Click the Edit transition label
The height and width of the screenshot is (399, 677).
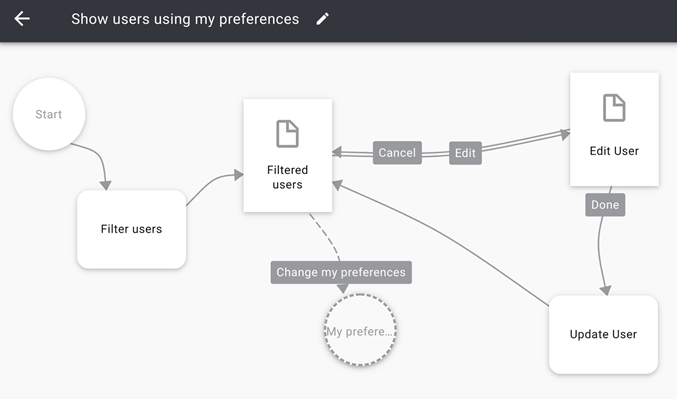pyautogui.click(x=465, y=153)
